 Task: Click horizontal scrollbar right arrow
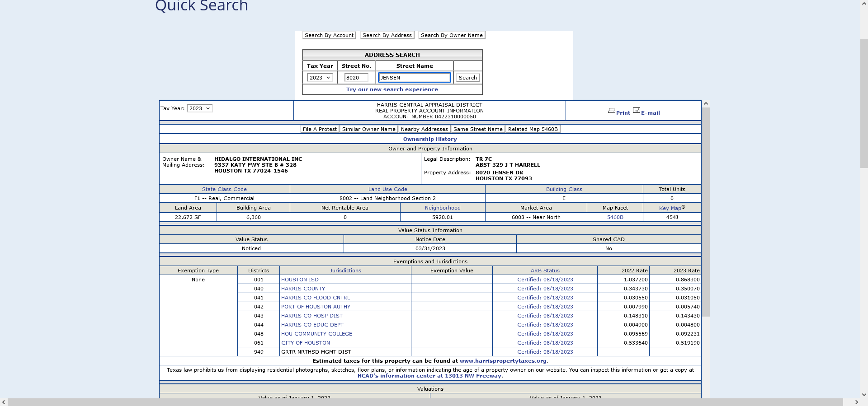coord(856,402)
